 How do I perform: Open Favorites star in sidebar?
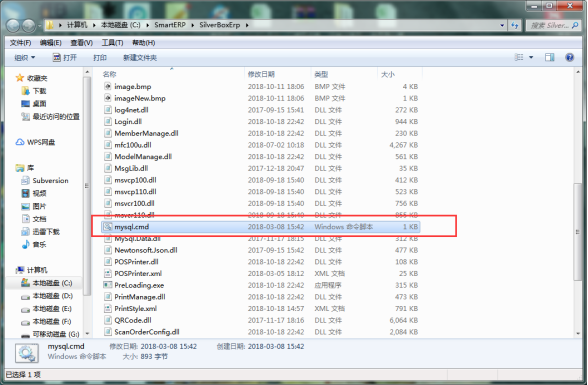pos(20,78)
